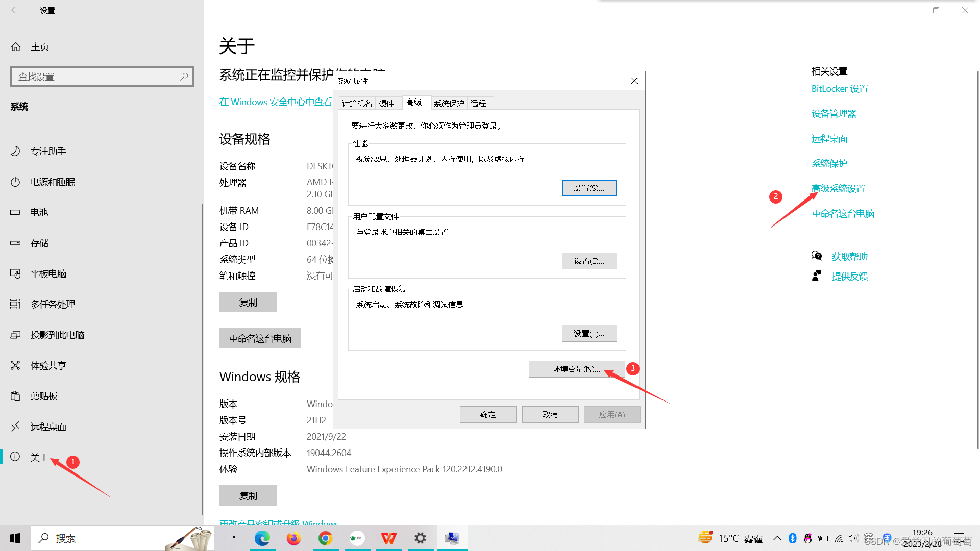
Task: Open 多任务处理 settings in sidebar
Action: click(53, 304)
